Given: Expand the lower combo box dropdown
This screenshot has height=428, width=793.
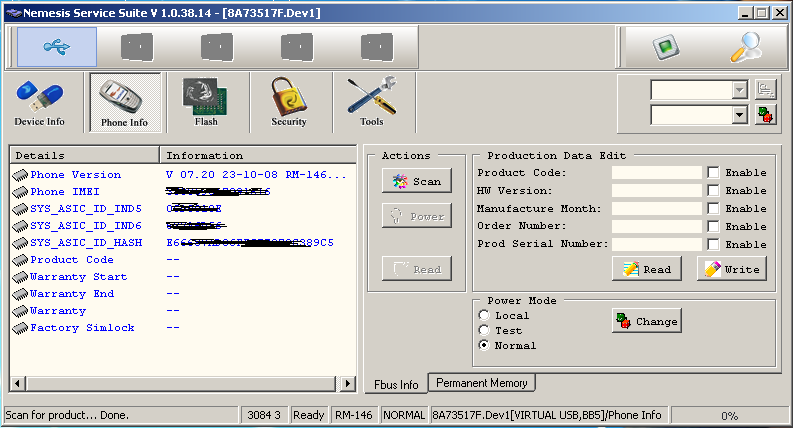Looking at the screenshot, I should click(x=739, y=115).
